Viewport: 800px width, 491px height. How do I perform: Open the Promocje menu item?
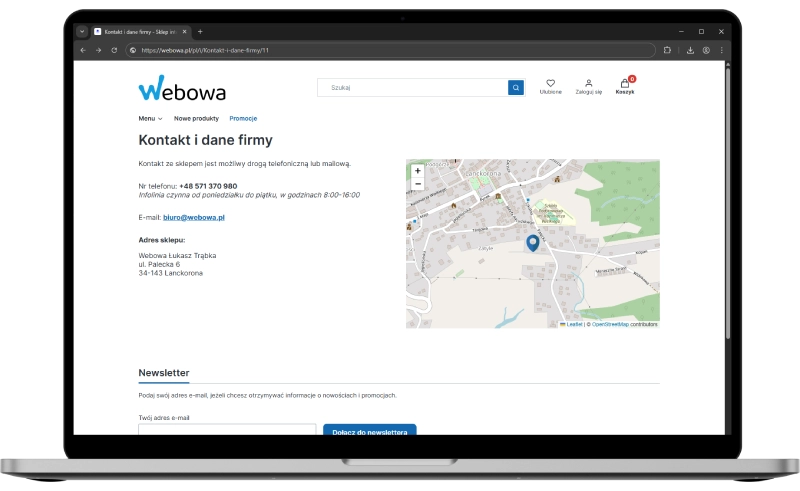pyautogui.click(x=243, y=118)
